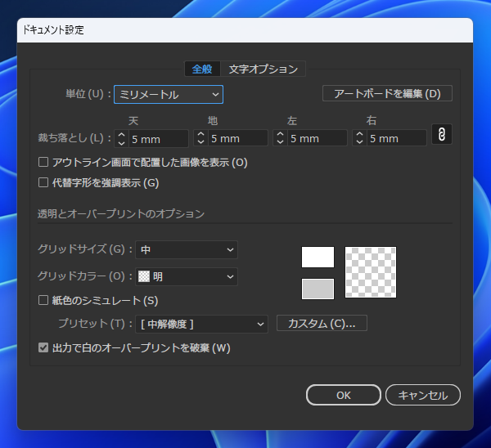This screenshot has height=448, width=491.
Task: Open the プリセット dropdown showing 中解像度
Action: click(x=201, y=324)
